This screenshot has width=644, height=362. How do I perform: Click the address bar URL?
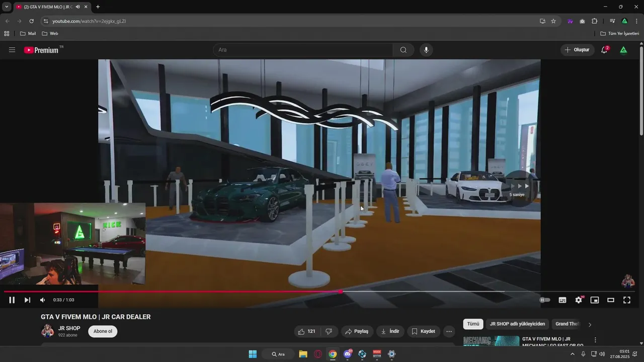pos(89,21)
